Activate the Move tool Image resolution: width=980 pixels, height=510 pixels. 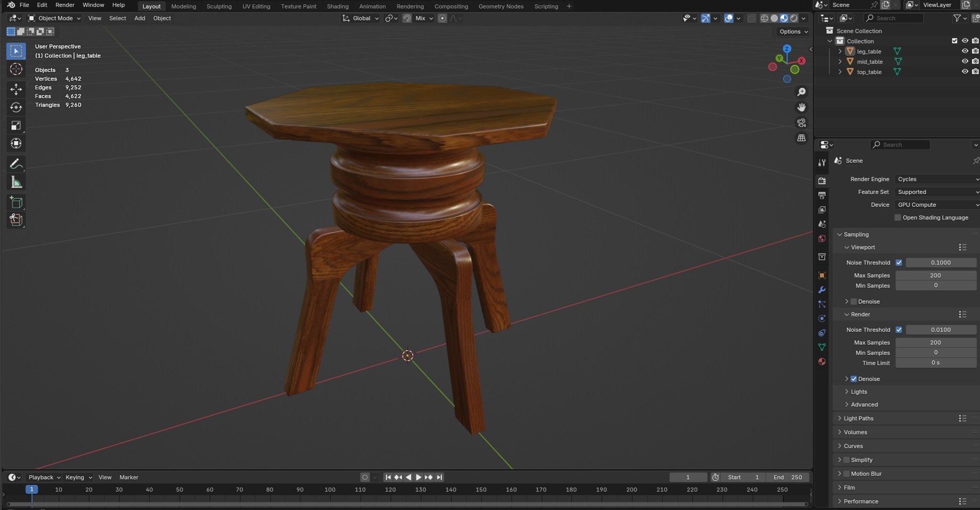coord(16,89)
